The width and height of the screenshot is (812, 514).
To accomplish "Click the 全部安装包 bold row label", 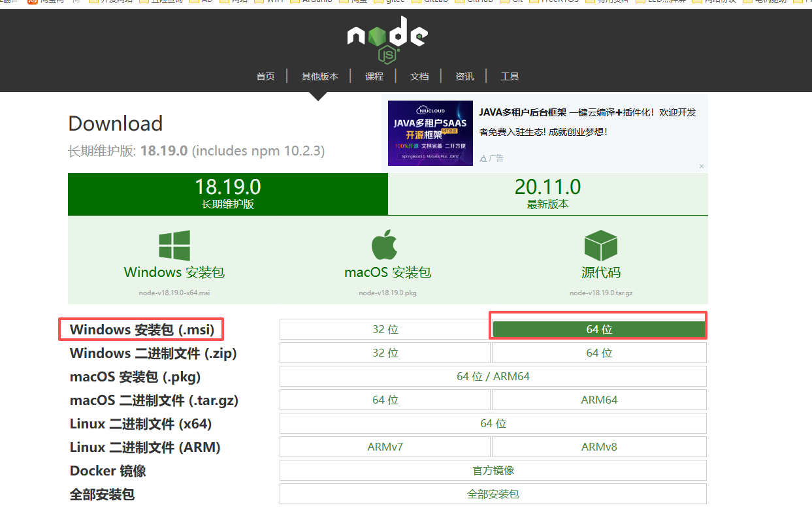I will click(x=102, y=494).
